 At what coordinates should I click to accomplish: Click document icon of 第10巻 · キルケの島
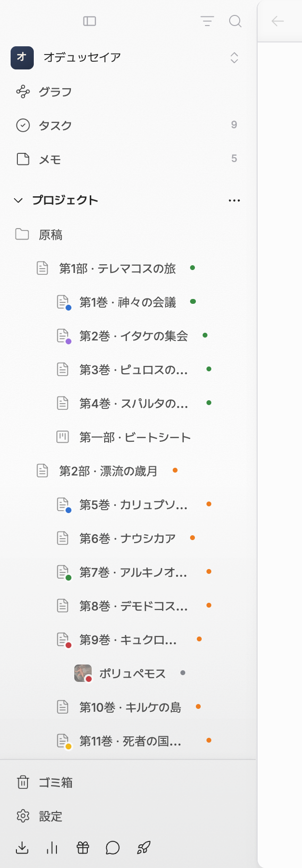[x=63, y=707]
